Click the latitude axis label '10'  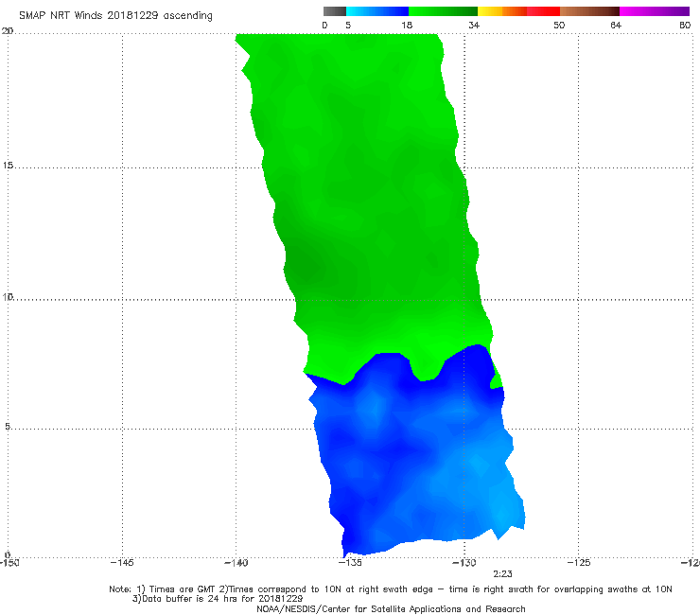pyautogui.click(x=8, y=296)
